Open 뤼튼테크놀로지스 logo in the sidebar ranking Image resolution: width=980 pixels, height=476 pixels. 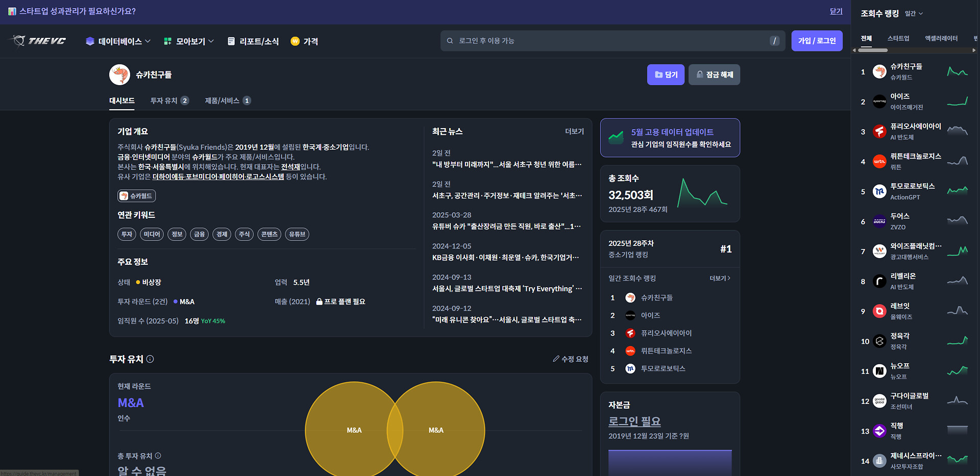pos(879,162)
